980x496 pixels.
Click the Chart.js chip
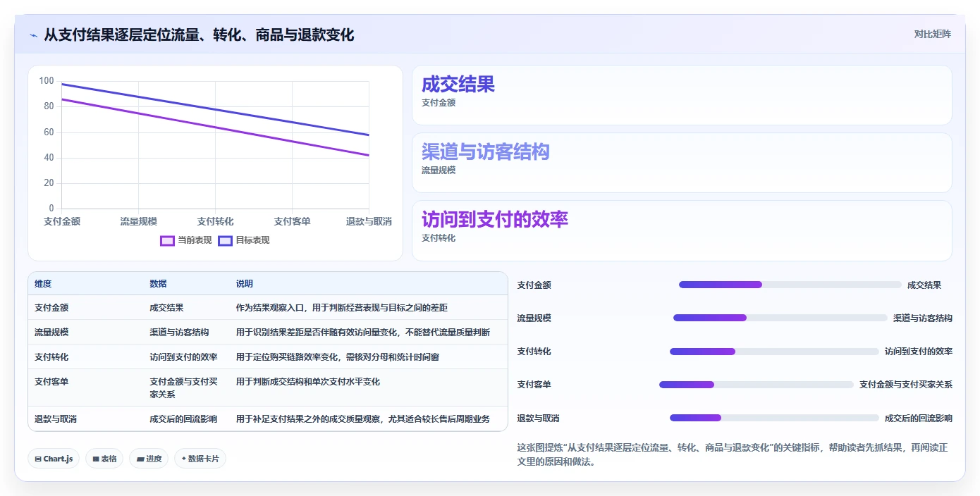tap(54, 459)
